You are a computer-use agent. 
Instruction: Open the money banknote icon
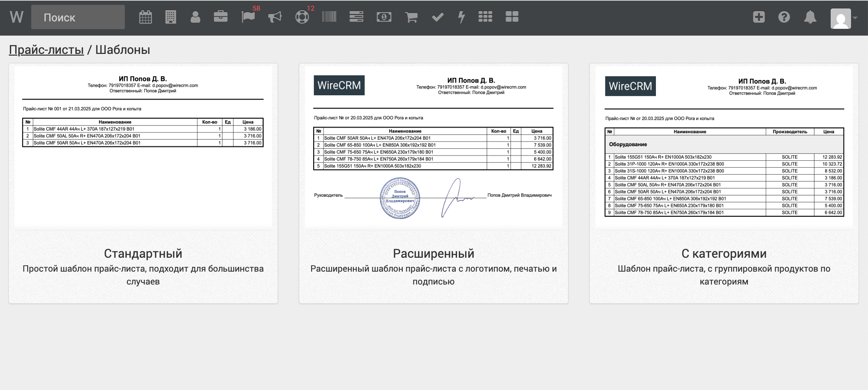(384, 17)
